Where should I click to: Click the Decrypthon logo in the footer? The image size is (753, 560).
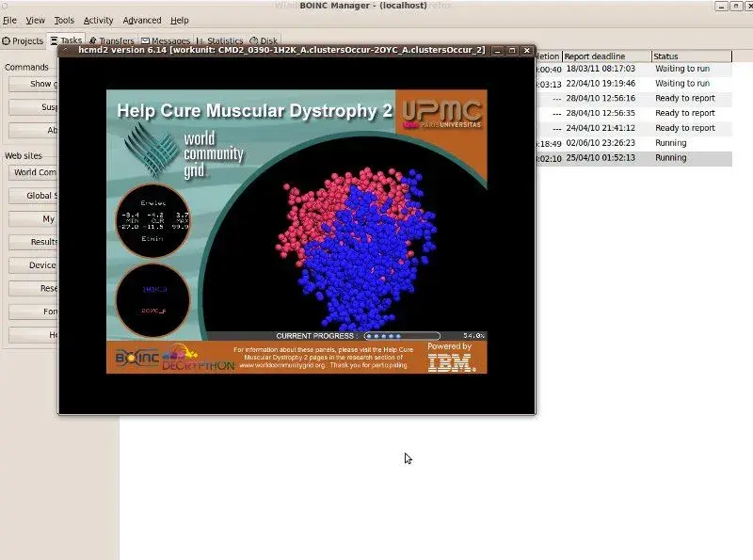pyautogui.click(x=198, y=359)
